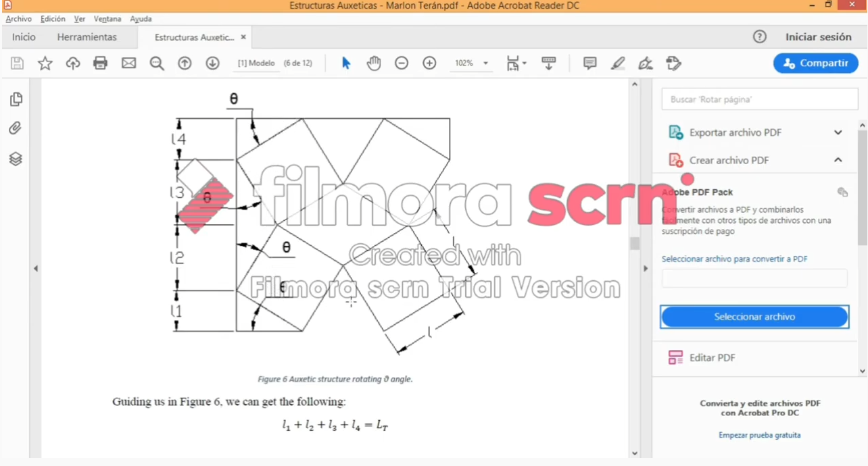Open the layers panel icon
This screenshot has width=868, height=466.
[x=16, y=159]
